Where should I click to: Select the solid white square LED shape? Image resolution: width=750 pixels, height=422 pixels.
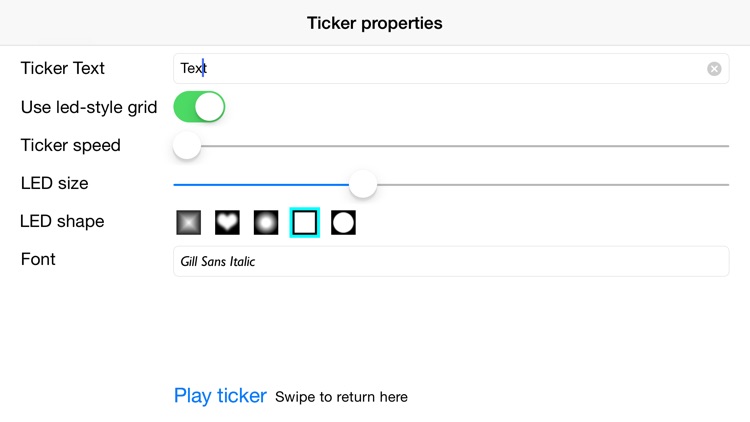[x=305, y=222]
